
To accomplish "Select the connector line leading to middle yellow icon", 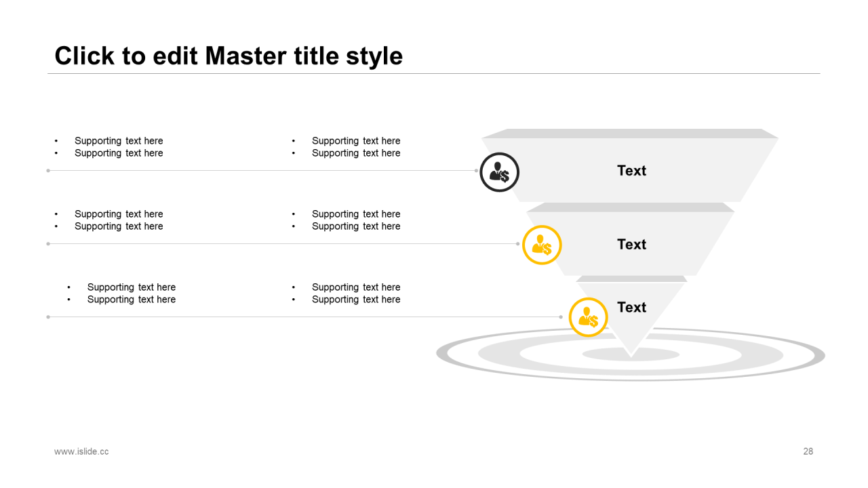I will tap(283, 244).
